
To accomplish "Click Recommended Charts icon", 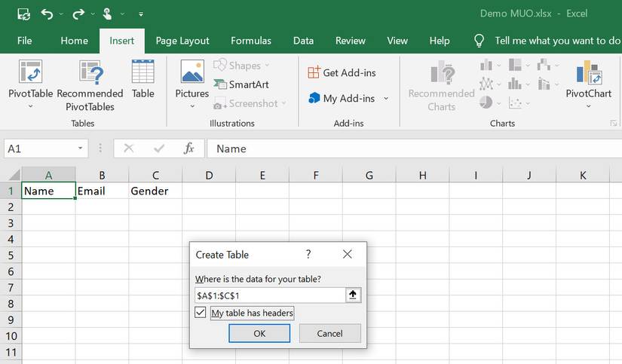I will pyautogui.click(x=442, y=72).
